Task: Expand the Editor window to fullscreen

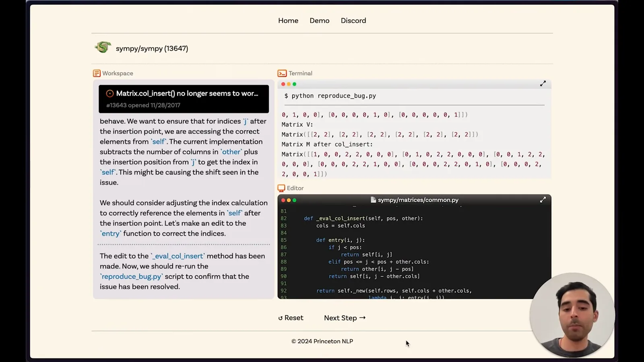Action: [x=543, y=200]
